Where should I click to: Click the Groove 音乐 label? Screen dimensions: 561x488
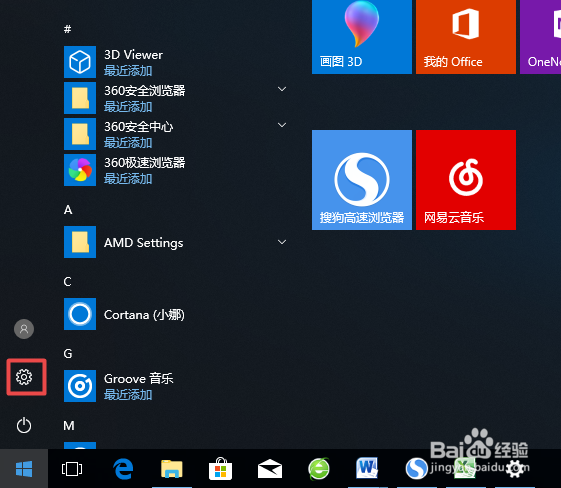pyautogui.click(x=139, y=379)
